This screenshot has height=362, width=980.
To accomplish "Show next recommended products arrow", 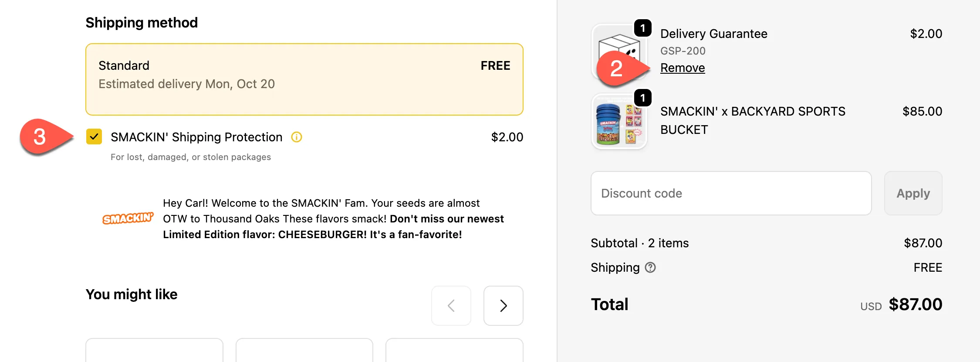I will point(503,306).
